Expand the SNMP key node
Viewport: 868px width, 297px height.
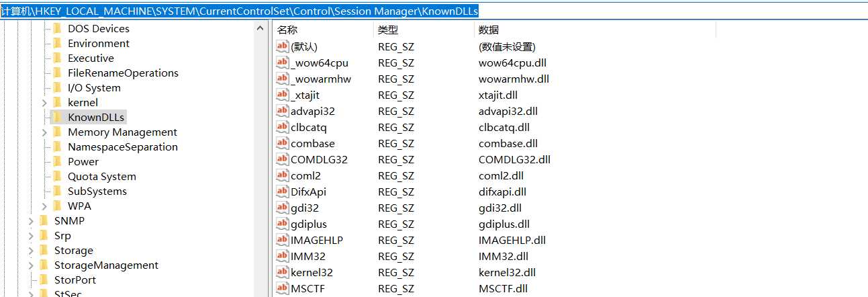click(x=31, y=221)
